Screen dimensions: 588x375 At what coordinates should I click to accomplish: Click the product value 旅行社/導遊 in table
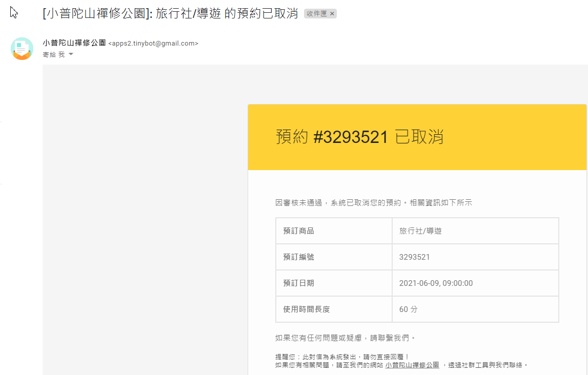[x=420, y=231]
